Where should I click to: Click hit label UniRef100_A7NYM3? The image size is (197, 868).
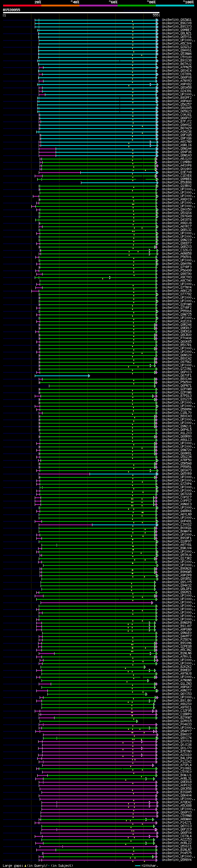click(x=177, y=81)
